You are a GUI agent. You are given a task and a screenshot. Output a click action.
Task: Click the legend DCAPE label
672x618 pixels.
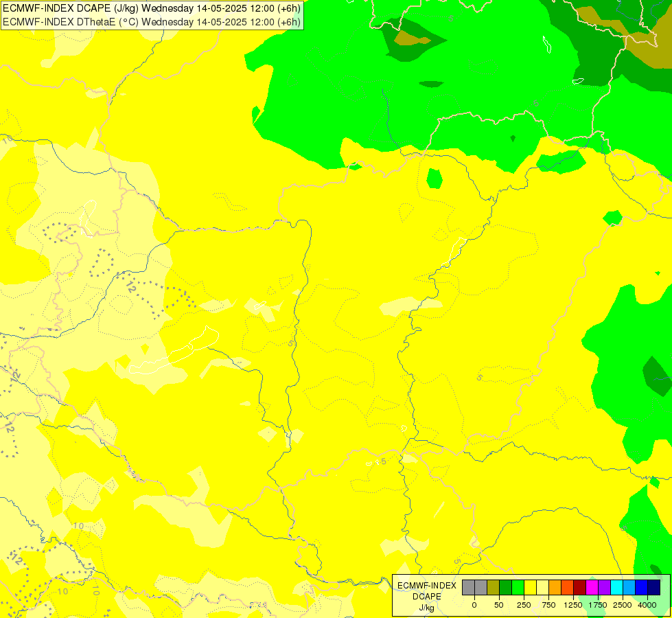click(x=427, y=597)
